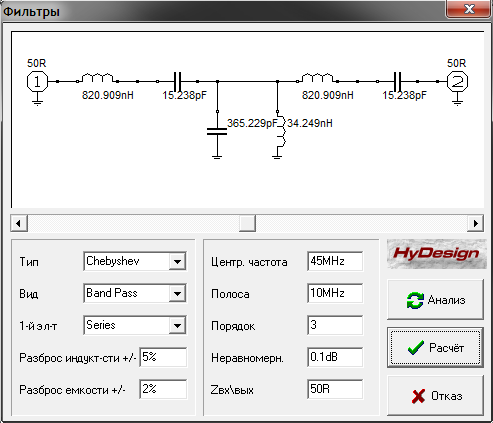Click port 1 octagon symbol in schematic
Screen dimensions: 493x423
tap(37, 81)
